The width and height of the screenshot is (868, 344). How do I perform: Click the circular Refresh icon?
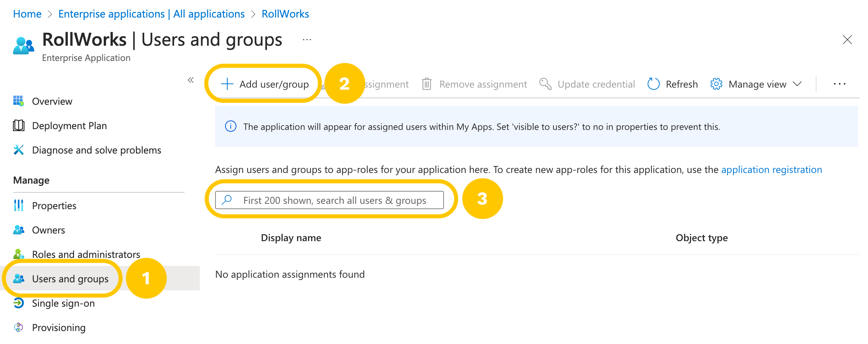[x=653, y=84]
